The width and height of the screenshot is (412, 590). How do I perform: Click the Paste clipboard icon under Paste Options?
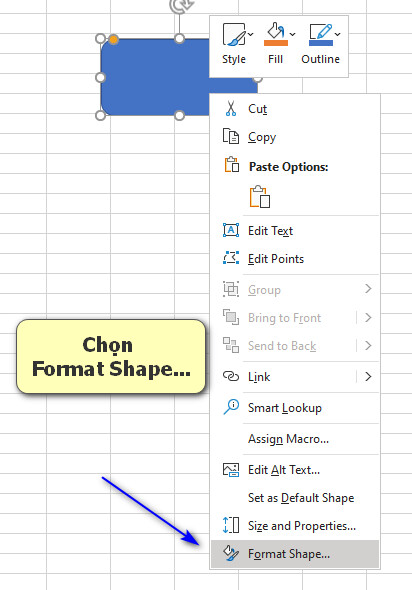[260, 196]
